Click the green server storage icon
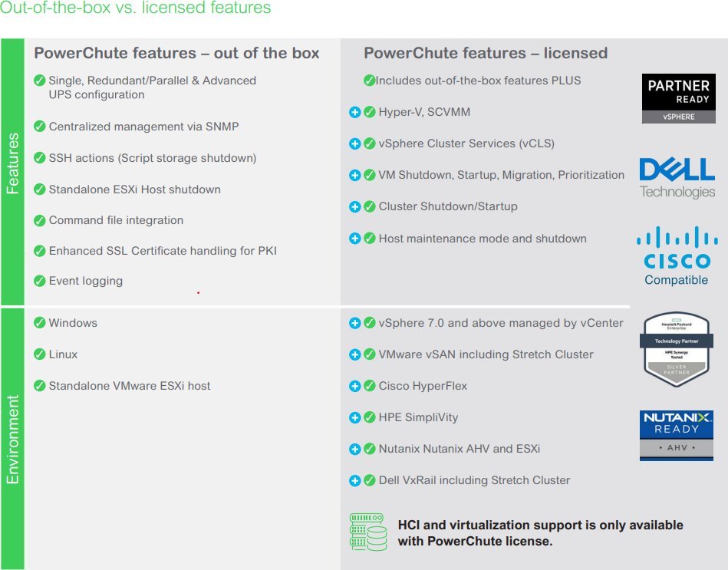The image size is (728, 570). coord(368,532)
